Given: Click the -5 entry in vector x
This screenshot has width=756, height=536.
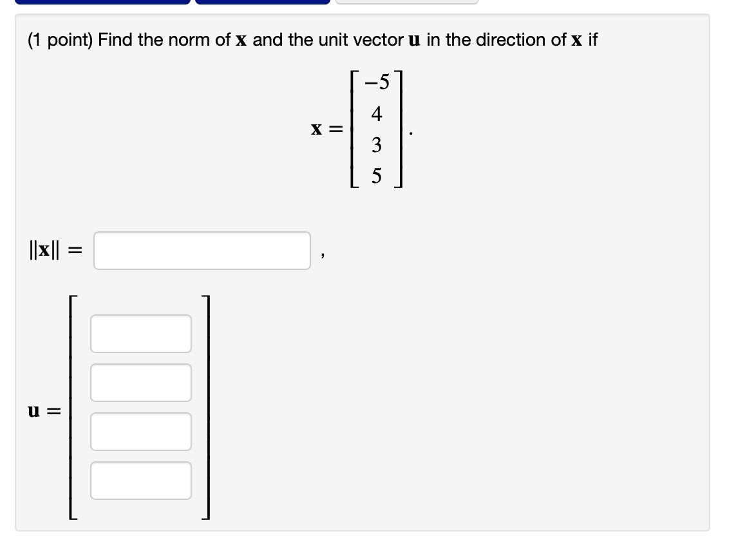Looking at the screenshot, I should click(376, 82).
